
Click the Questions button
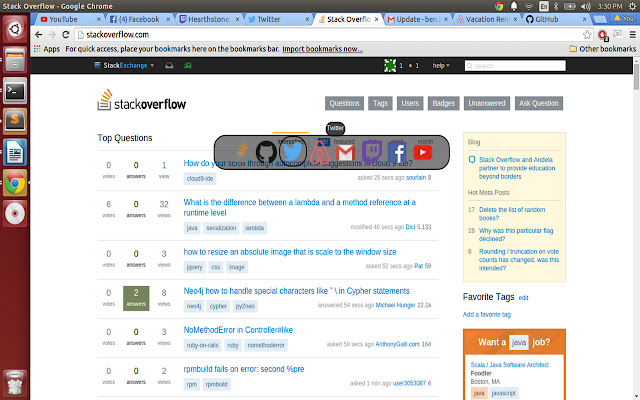click(344, 103)
